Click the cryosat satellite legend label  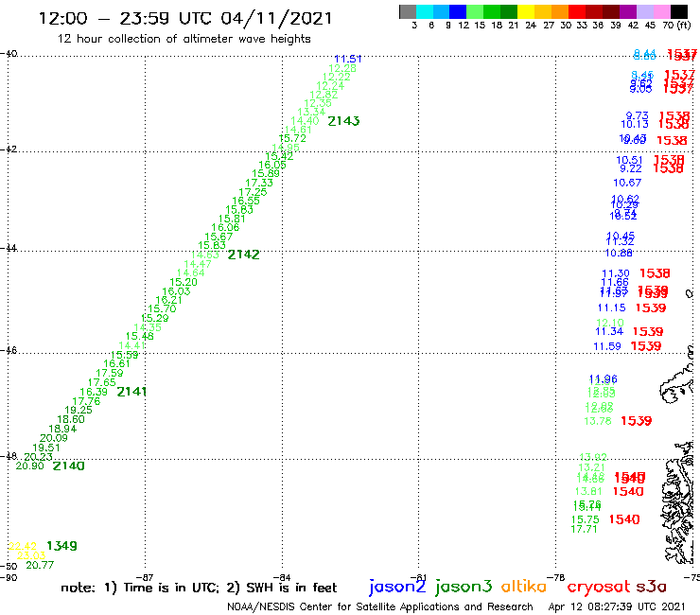point(599,587)
